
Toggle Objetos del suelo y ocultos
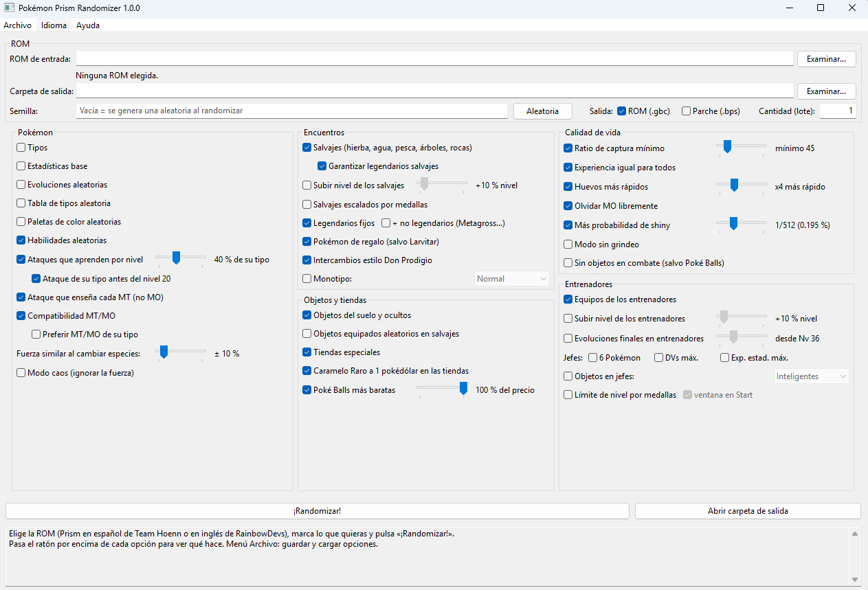(307, 315)
